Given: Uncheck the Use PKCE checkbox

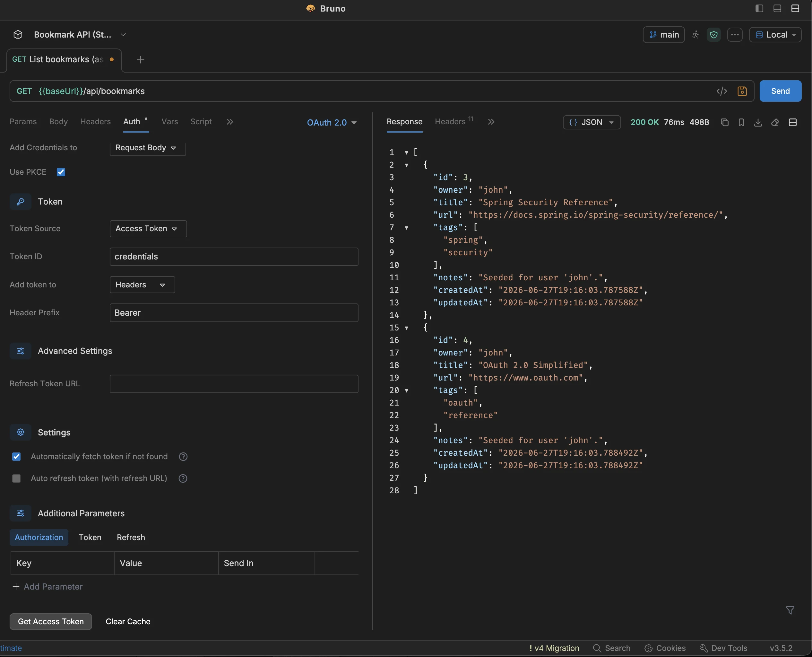Looking at the screenshot, I should [x=61, y=172].
